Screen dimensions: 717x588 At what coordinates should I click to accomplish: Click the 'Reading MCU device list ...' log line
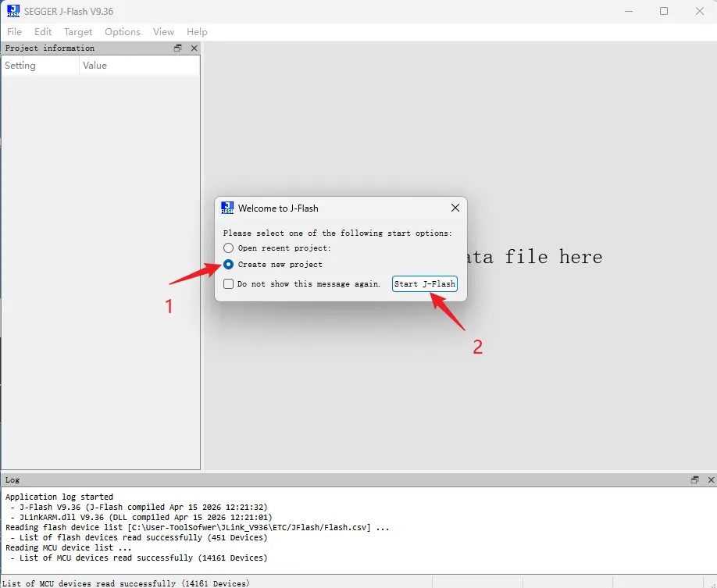point(68,547)
